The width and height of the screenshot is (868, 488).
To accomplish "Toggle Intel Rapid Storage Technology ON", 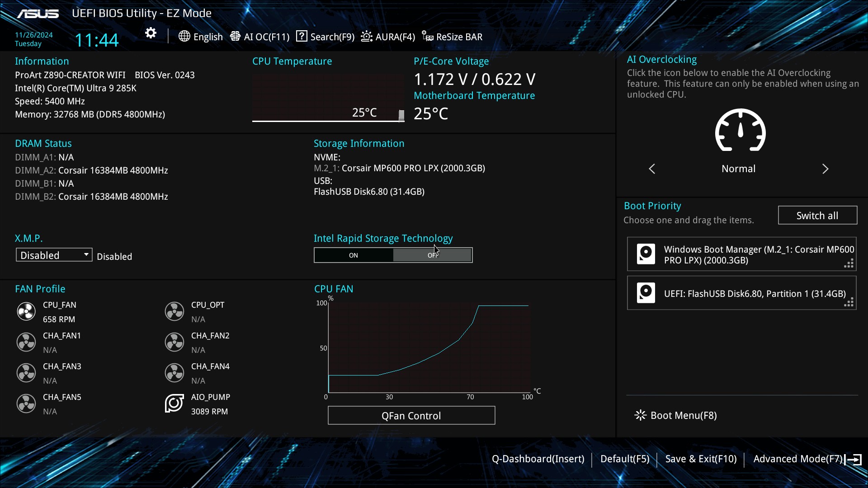I will pyautogui.click(x=353, y=255).
